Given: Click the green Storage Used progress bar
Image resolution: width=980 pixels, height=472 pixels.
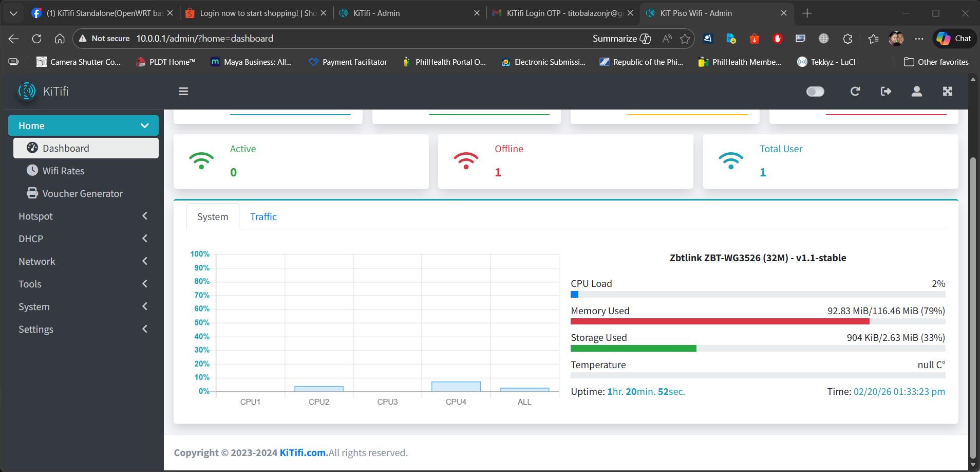Looking at the screenshot, I should pos(633,349).
